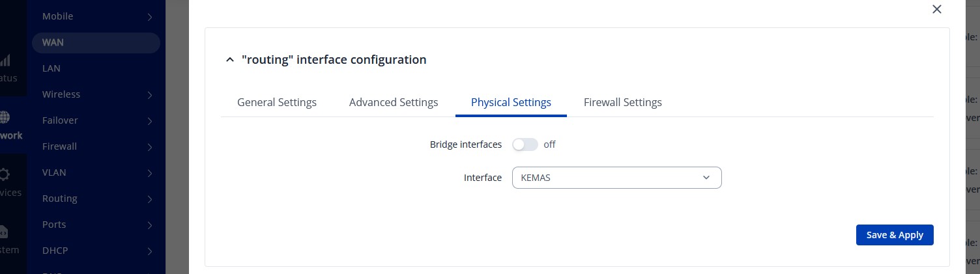Select the Physical Settings tab
Viewport: 980px width, 274px height.
pyautogui.click(x=511, y=102)
